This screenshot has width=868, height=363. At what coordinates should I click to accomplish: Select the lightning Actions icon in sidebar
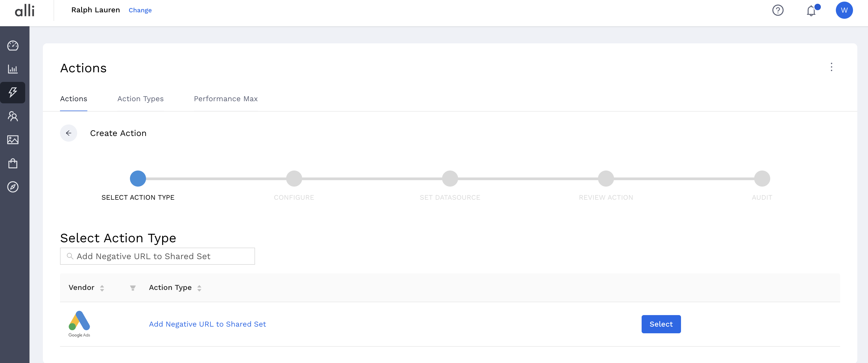click(13, 93)
